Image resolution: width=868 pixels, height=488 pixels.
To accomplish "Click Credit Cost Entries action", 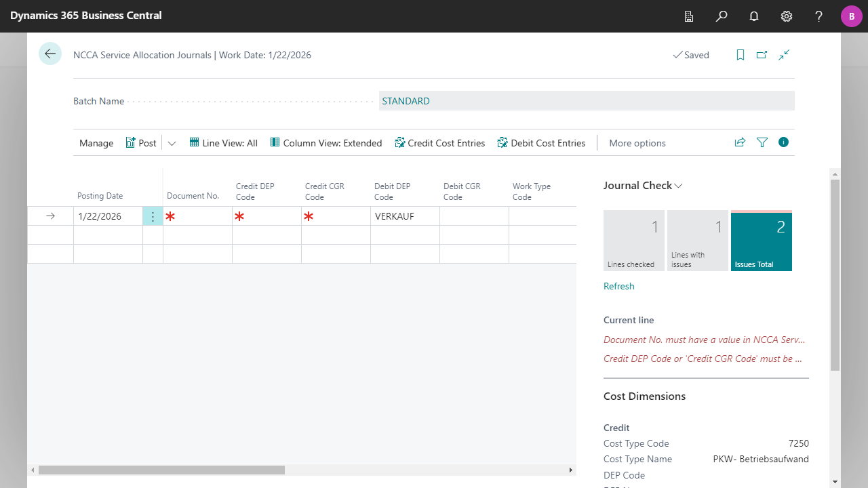I will click(440, 143).
